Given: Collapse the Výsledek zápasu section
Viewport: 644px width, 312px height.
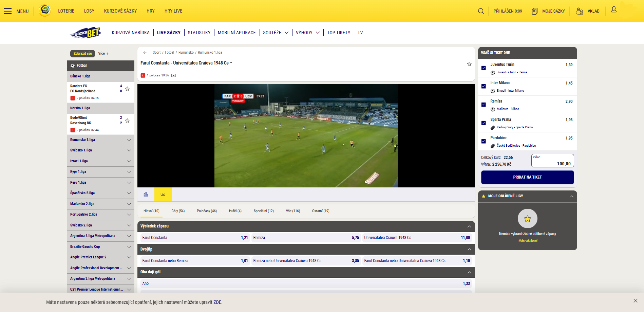Looking at the screenshot, I should click(469, 226).
